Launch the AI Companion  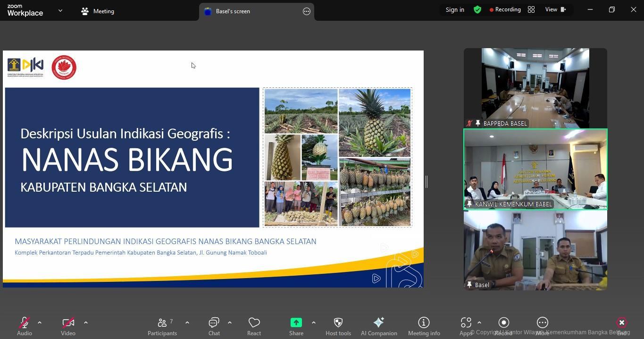[378, 326]
